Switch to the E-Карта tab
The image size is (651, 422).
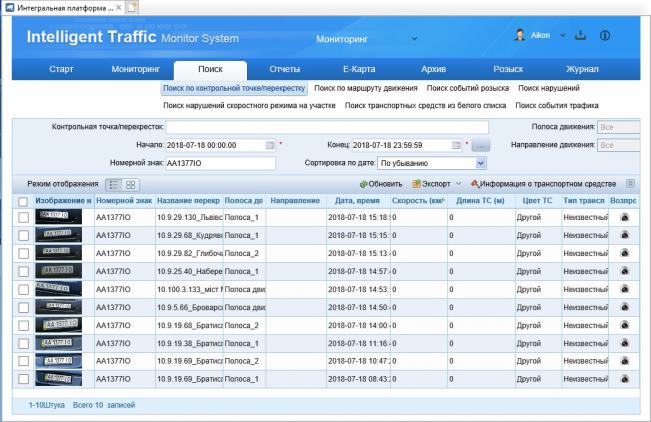click(x=359, y=69)
